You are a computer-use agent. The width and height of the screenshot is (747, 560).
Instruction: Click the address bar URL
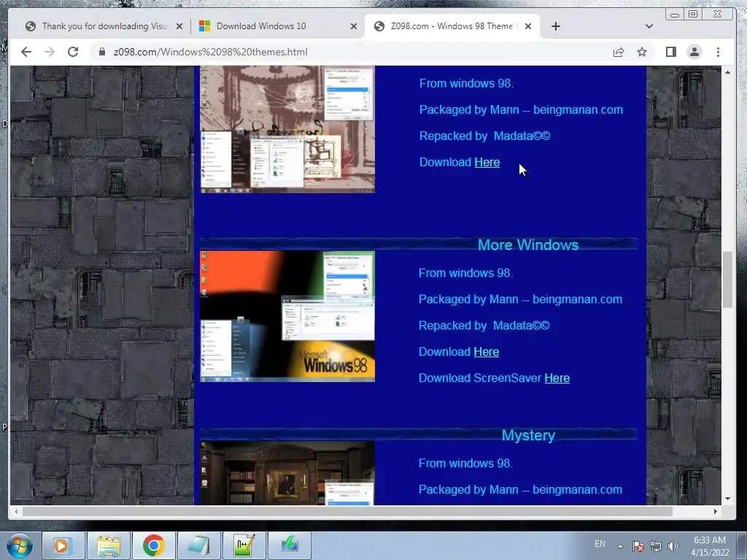pyautogui.click(x=211, y=52)
